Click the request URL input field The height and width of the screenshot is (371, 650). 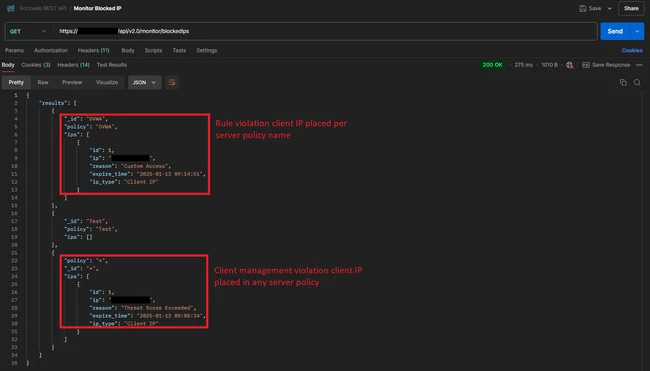point(325,32)
